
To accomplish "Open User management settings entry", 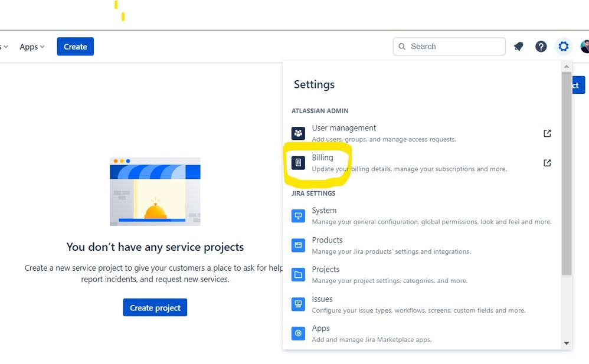I will point(421,133).
